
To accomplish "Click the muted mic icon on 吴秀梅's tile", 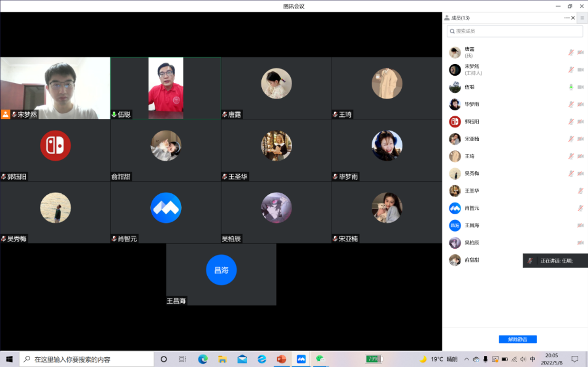I will 3,238.
